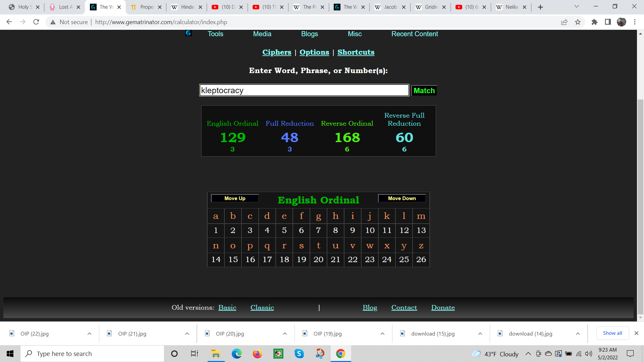Click the Not secure site warning icon
This screenshot has height=362, width=644.
point(53,22)
